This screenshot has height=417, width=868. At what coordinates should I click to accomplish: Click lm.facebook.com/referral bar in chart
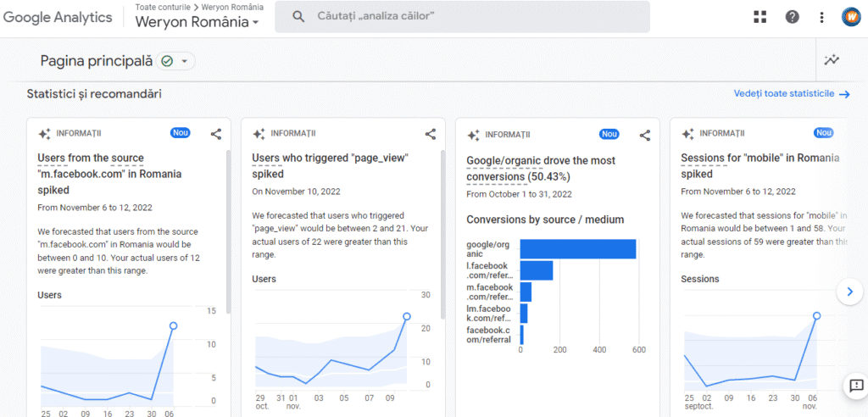(524, 314)
